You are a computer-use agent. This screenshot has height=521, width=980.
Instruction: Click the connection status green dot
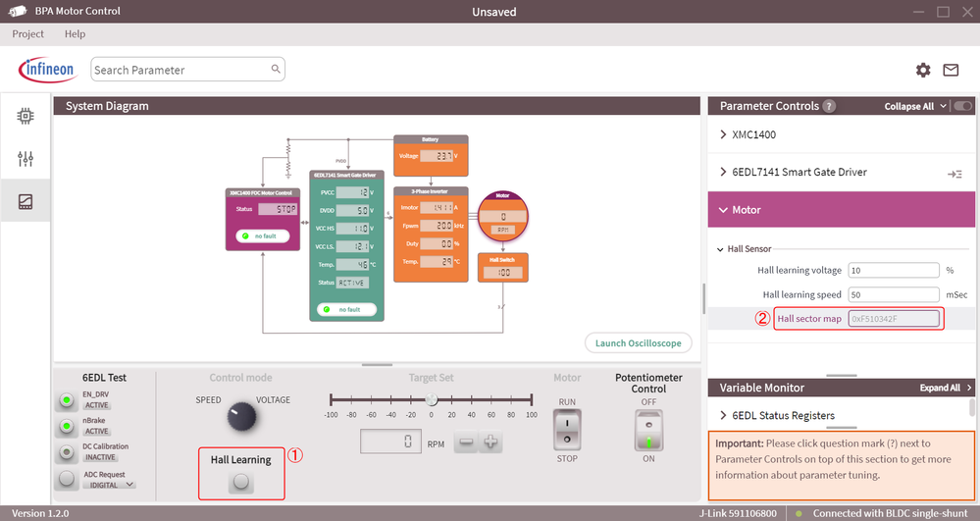click(x=799, y=514)
